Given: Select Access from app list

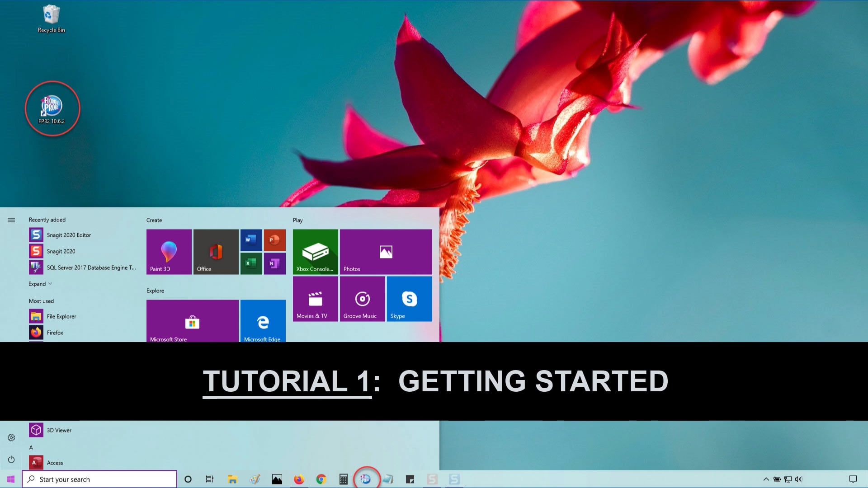Looking at the screenshot, I should pyautogui.click(x=55, y=462).
